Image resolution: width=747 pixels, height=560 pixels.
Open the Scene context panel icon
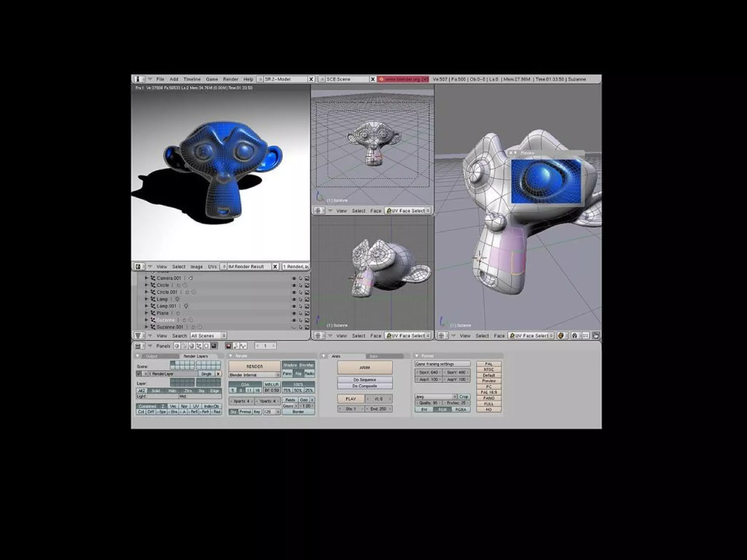pyautogui.click(x=214, y=346)
